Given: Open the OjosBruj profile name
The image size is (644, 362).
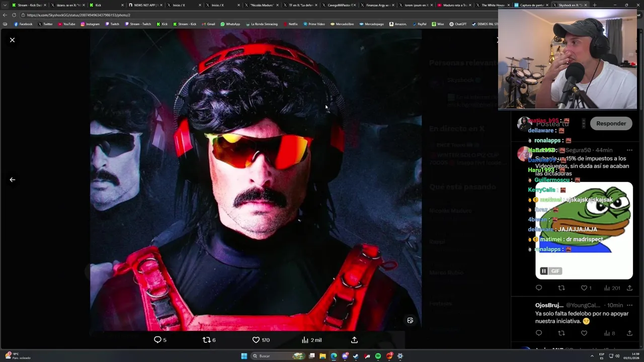Looking at the screenshot, I should pyautogui.click(x=549, y=305).
